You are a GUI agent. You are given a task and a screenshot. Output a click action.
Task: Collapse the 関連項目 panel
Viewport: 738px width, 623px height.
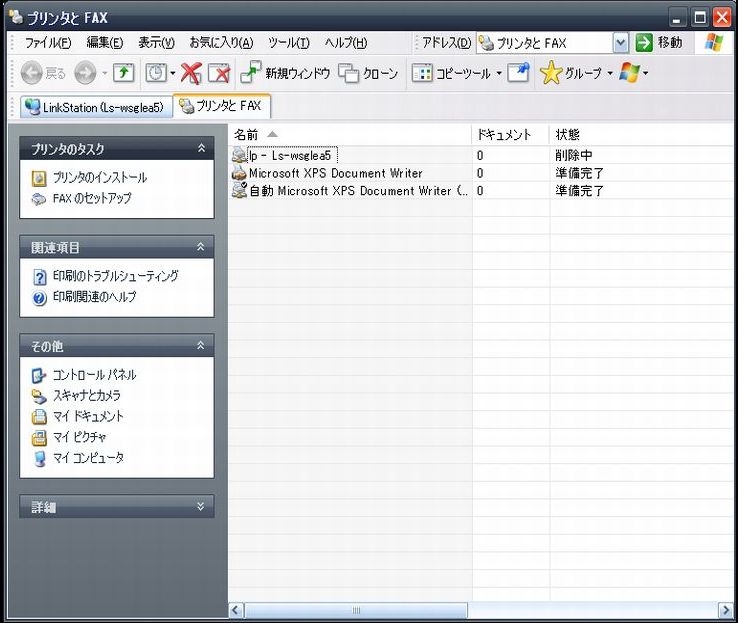(x=201, y=247)
